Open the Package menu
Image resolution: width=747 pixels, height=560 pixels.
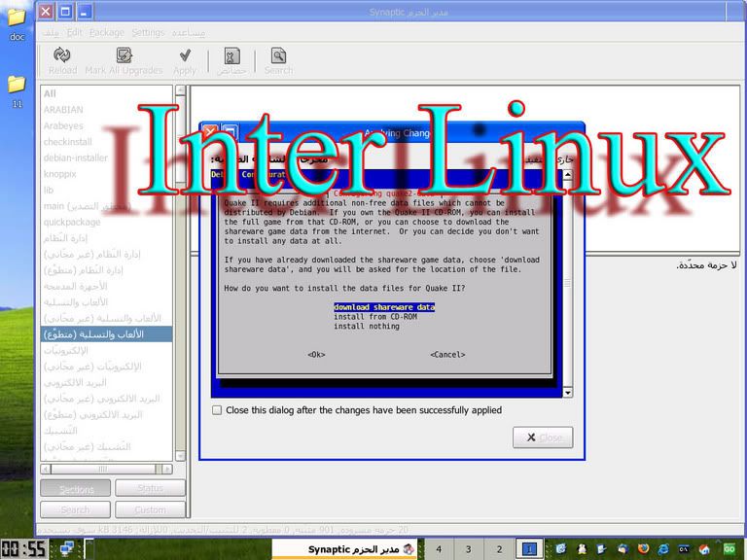point(107,32)
